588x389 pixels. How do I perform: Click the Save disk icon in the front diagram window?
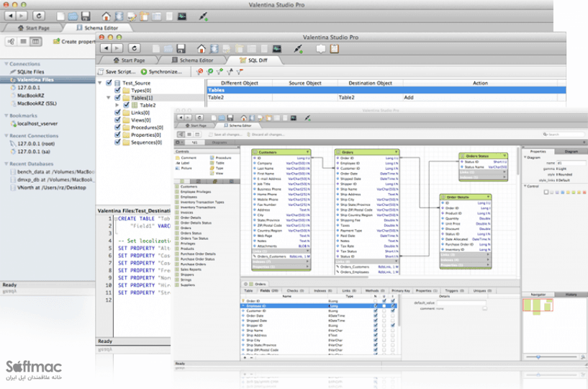pos(230,118)
